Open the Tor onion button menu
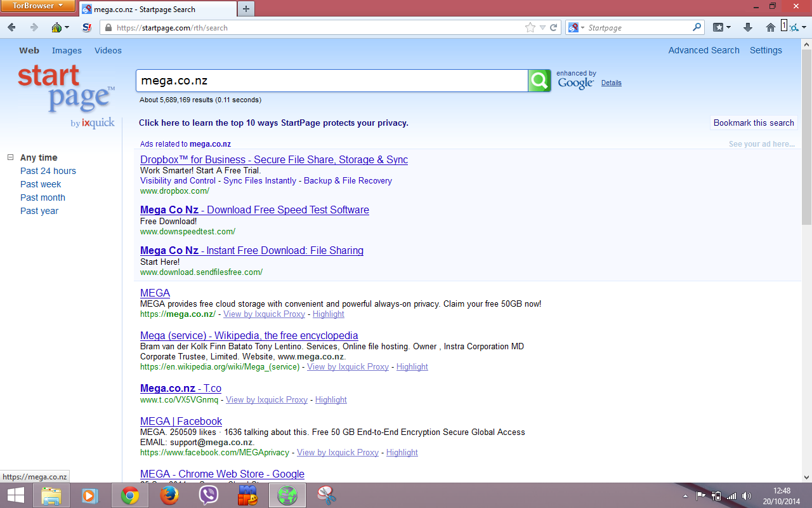The height and width of the screenshot is (508, 812). pyautogui.click(x=60, y=27)
